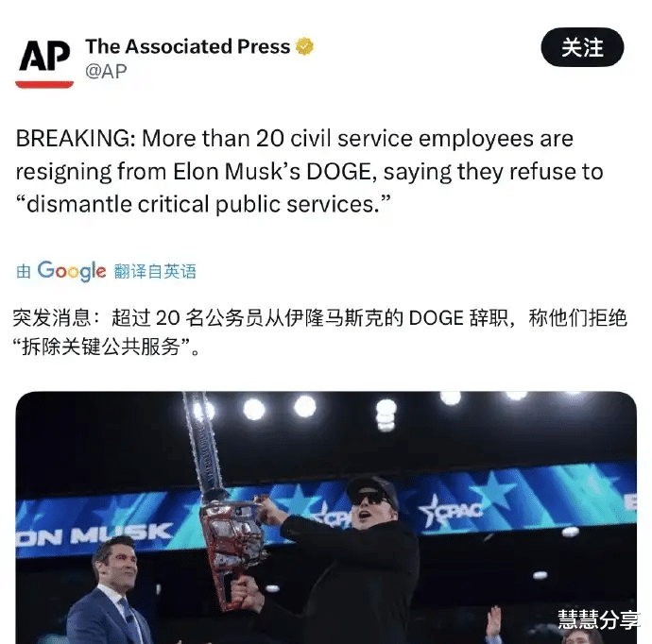Click quoted phrase dismantle critical public services
The height and width of the screenshot is (644, 652).
(x=203, y=204)
